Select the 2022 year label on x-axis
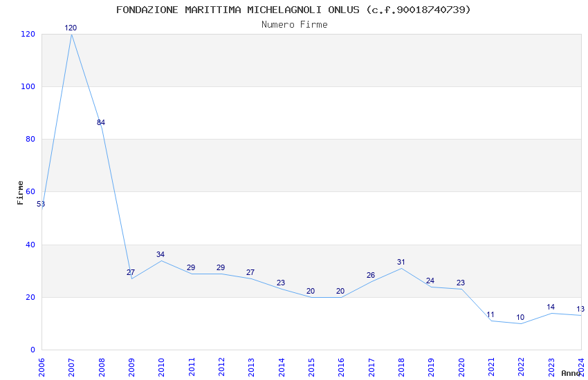Image resolution: width=588 pixels, height=380 pixels. [x=522, y=368]
